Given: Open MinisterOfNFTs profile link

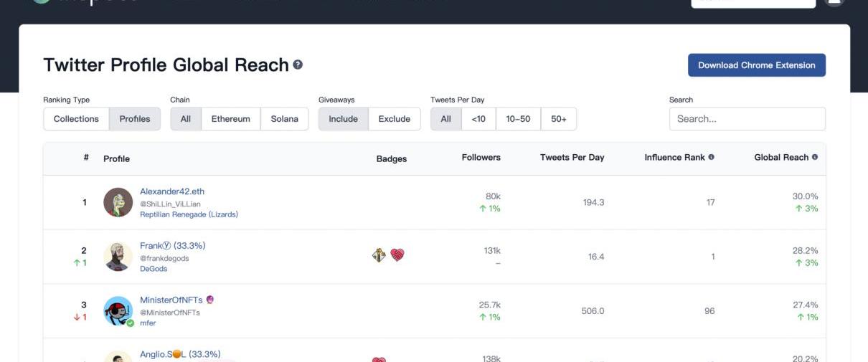Looking at the screenshot, I should point(171,300).
